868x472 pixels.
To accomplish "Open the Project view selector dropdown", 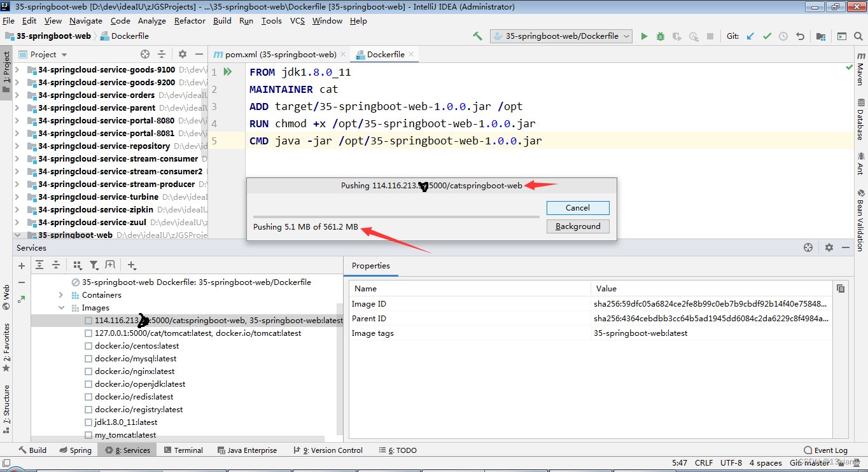I will 48,54.
